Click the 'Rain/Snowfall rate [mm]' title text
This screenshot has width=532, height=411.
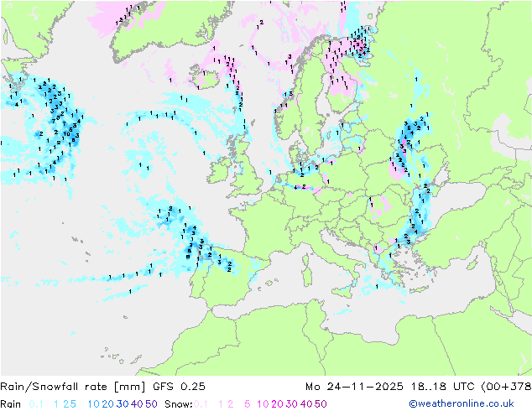pyautogui.click(x=73, y=387)
